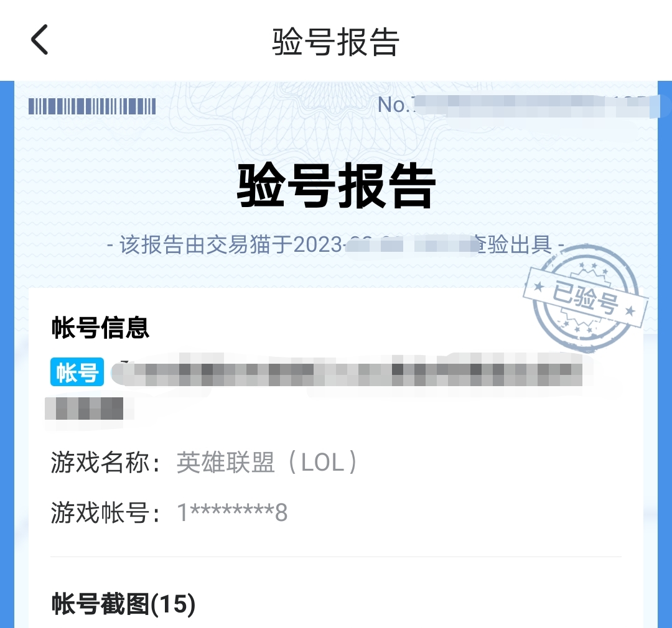Screen dimensions: 672x628
Task: Tap the barcode graphic at top left
Action: (92, 106)
